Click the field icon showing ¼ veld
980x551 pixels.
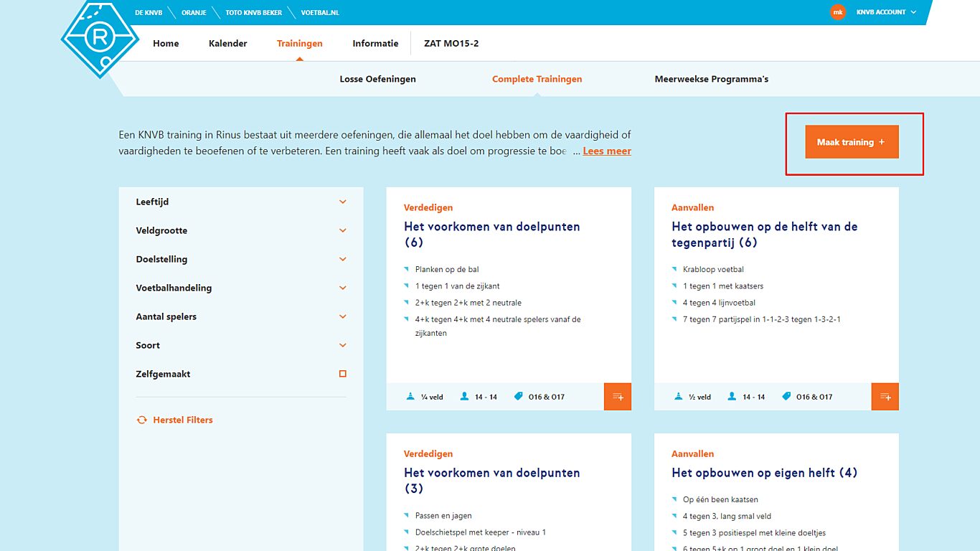(412, 395)
